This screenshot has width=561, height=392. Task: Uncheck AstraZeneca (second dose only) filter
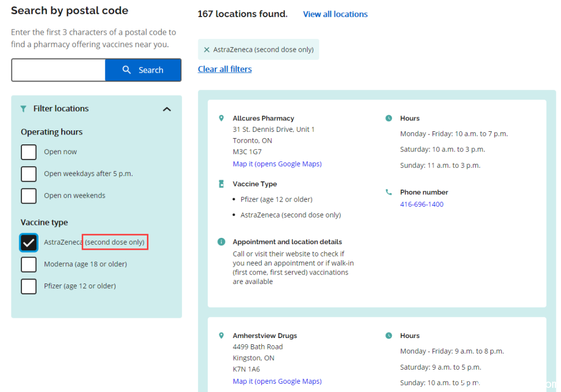[29, 242]
